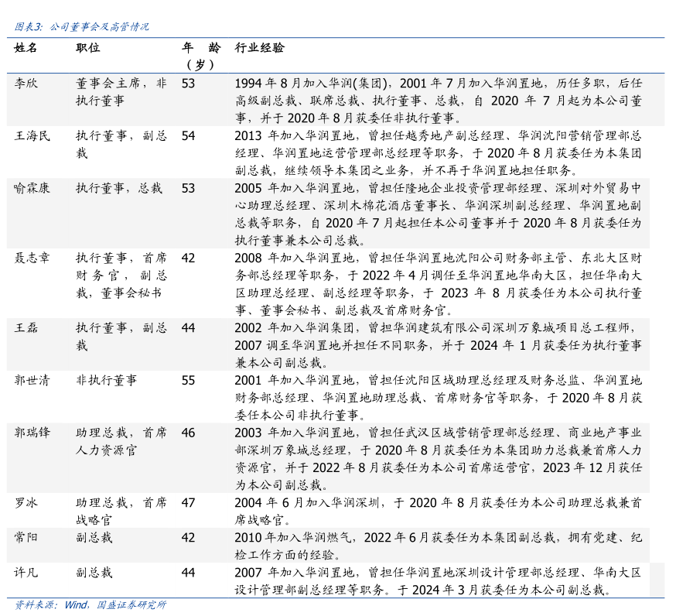Click the 职位 column header
The height and width of the screenshot is (616, 676).
(x=87, y=48)
